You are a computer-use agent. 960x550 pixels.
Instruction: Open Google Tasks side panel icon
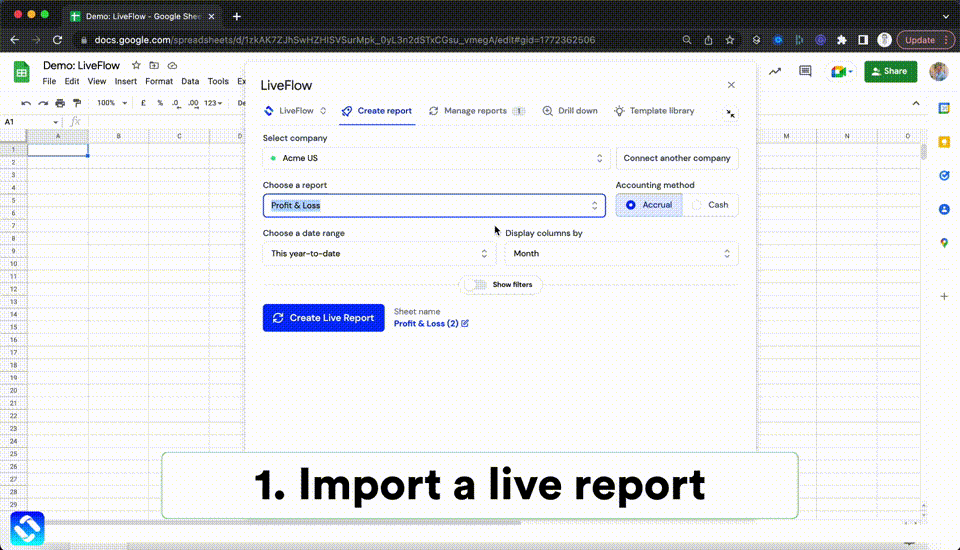tap(944, 176)
